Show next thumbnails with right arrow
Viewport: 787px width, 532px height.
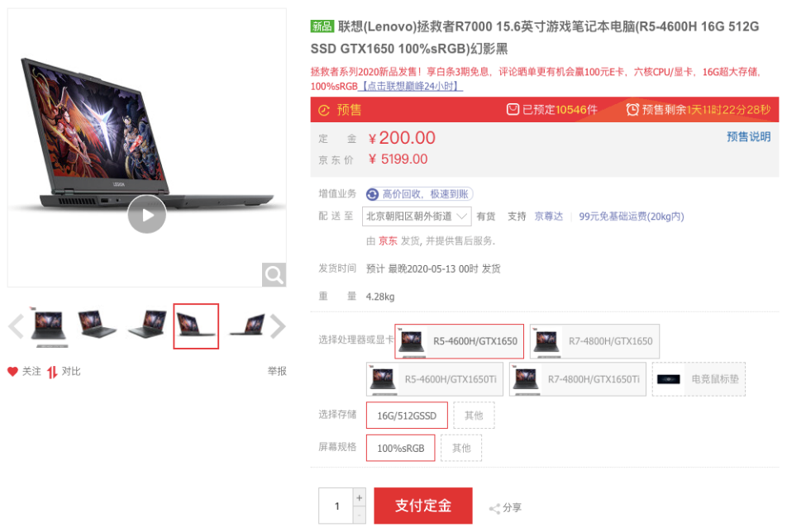(x=278, y=326)
